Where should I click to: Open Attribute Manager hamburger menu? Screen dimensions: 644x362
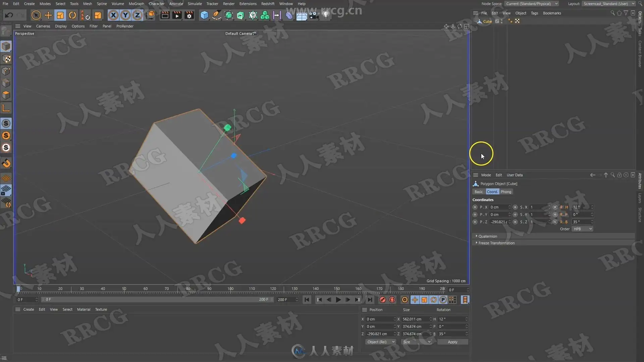(x=476, y=175)
